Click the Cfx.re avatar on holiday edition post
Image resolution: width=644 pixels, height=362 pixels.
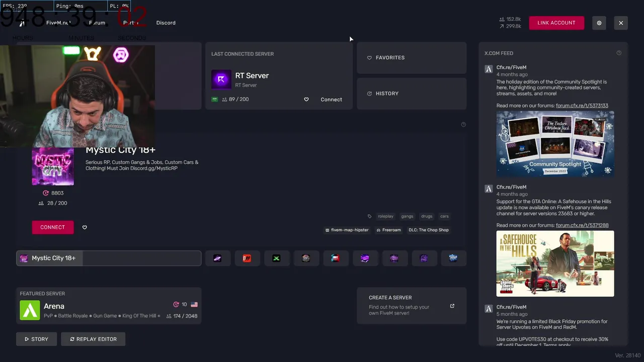[x=489, y=69]
